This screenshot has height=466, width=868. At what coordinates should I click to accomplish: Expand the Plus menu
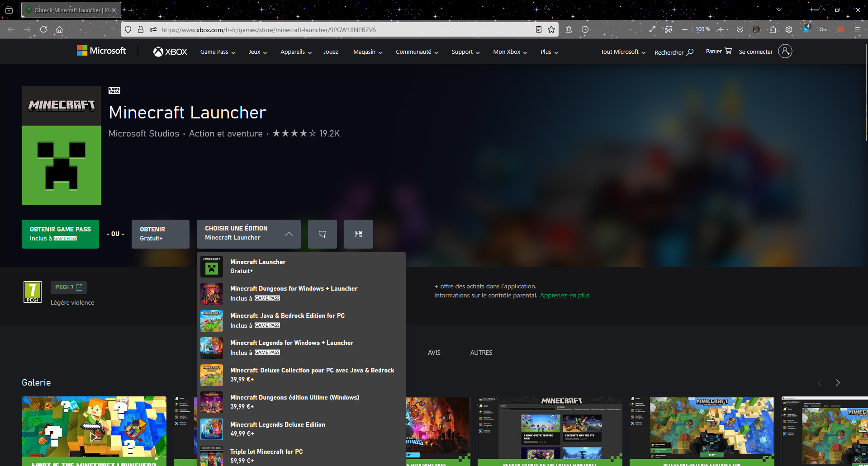(549, 52)
